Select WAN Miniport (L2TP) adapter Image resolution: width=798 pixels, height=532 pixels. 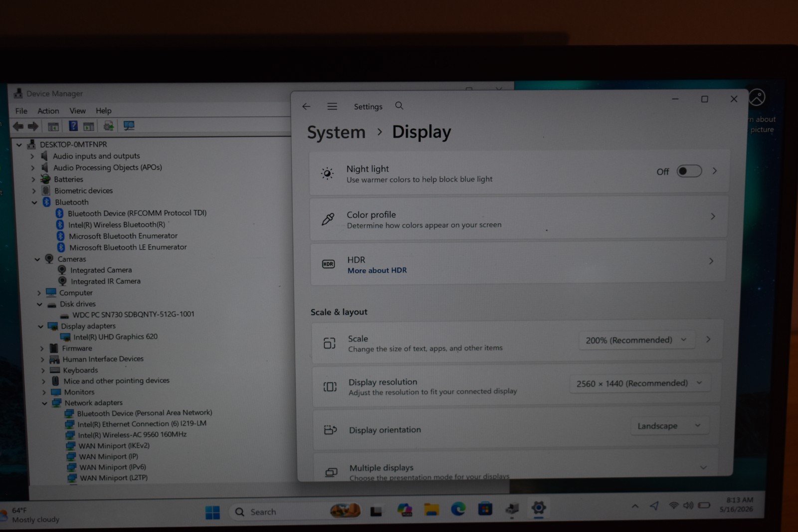[114, 478]
